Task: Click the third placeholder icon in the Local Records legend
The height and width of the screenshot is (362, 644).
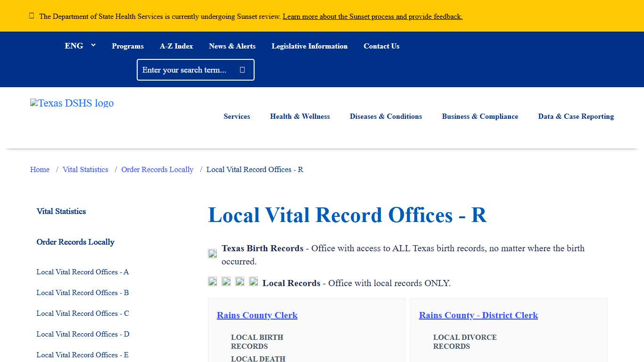Action: click(239, 281)
